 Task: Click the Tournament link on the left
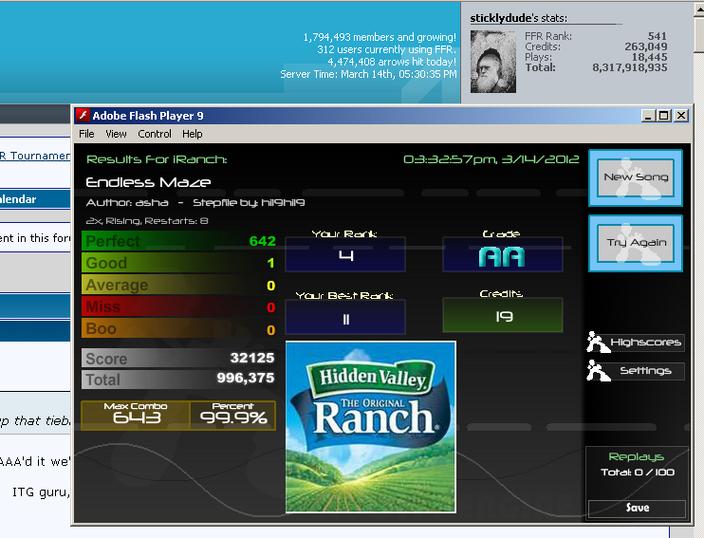click(35, 156)
